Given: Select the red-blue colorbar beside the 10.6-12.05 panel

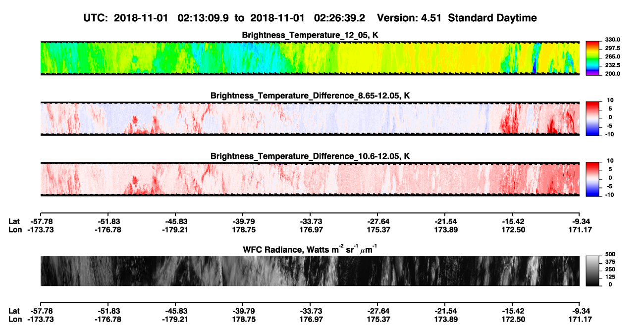Looking at the screenshot, I should click(x=592, y=179).
